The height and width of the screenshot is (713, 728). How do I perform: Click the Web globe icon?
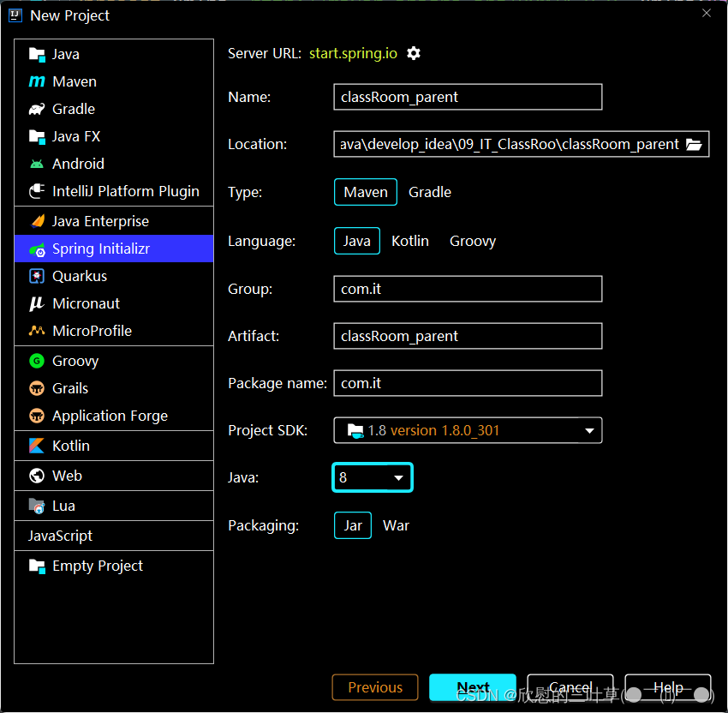click(x=37, y=476)
